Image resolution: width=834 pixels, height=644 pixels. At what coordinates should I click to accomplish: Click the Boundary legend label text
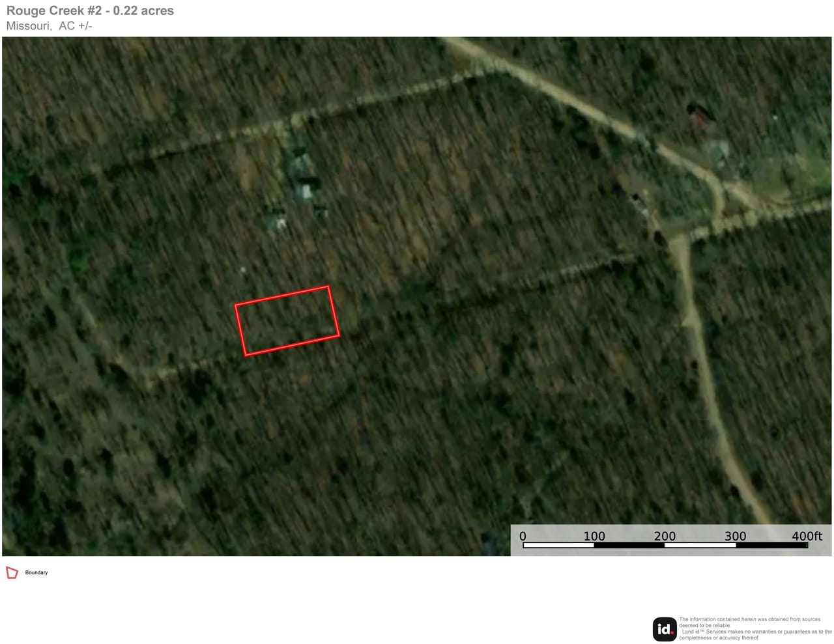point(36,572)
